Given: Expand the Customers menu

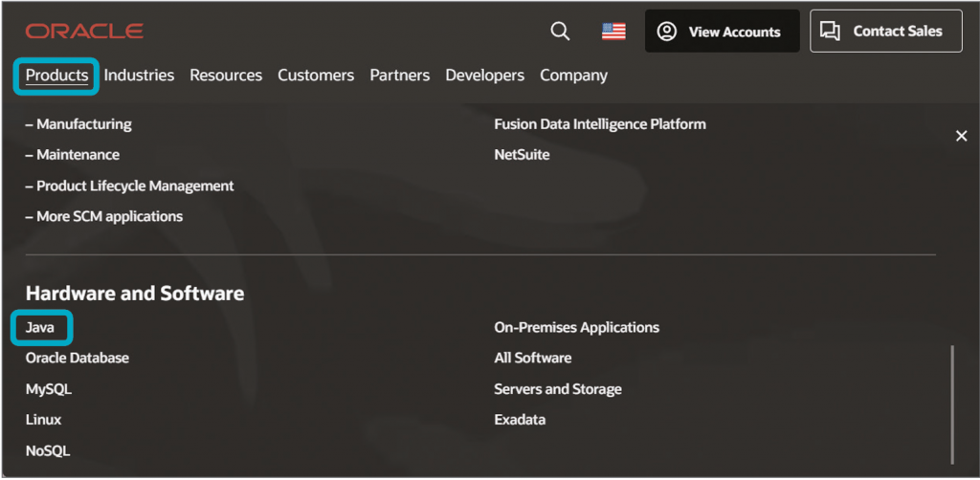Looking at the screenshot, I should click(x=316, y=76).
